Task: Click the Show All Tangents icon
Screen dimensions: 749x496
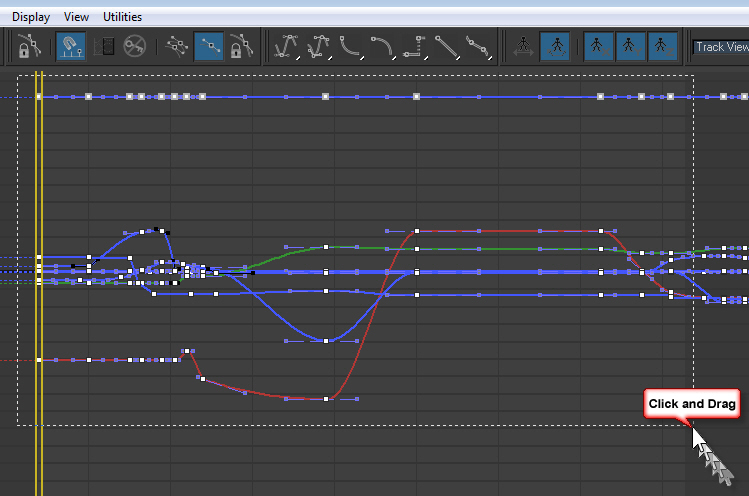Action: pyautogui.click(x=177, y=46)
